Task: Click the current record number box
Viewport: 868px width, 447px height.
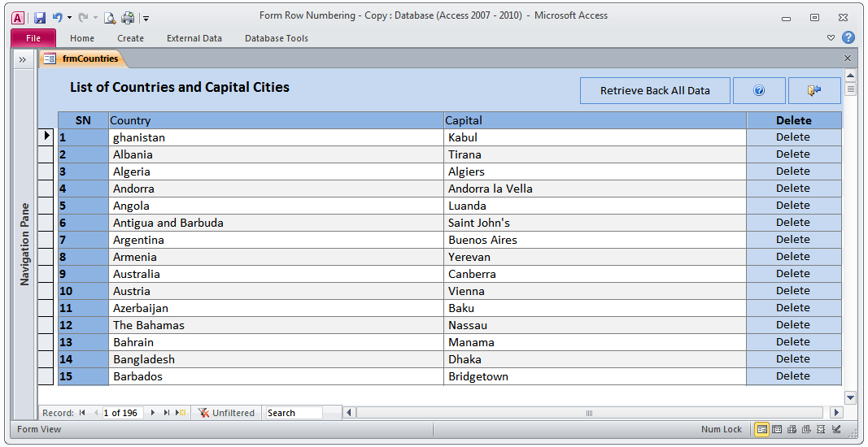Action: point(123,413)
